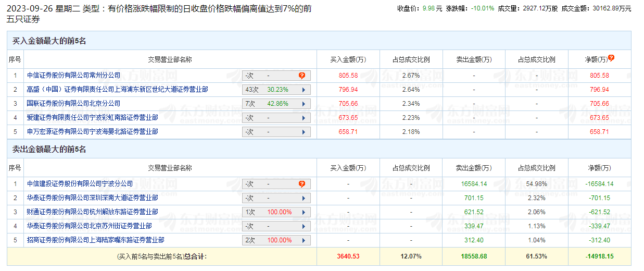Expand arrow in 高盛(中国)证券 43次 box
The height and width of the screenshot is (271, 644).
pos(304,90)
